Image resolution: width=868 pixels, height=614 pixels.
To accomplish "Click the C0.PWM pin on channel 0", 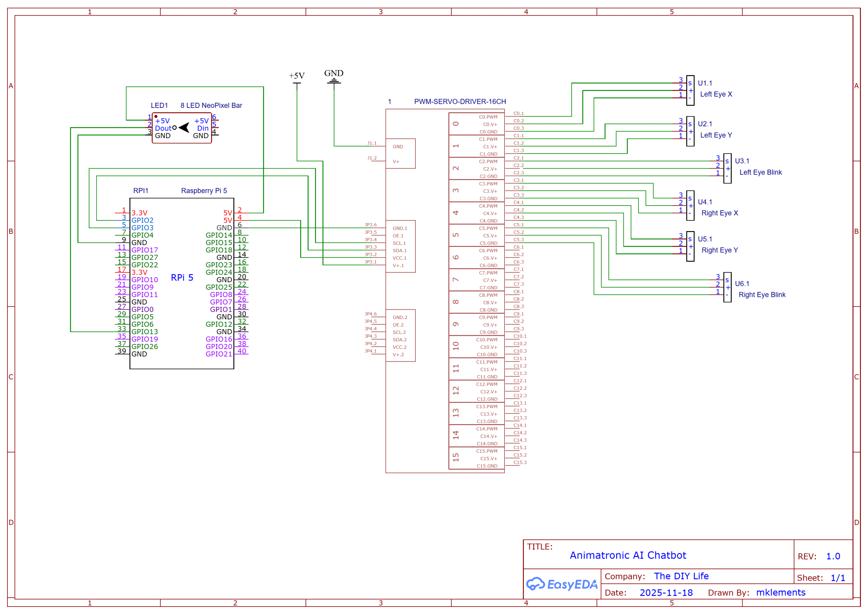I will pos(488,116).
